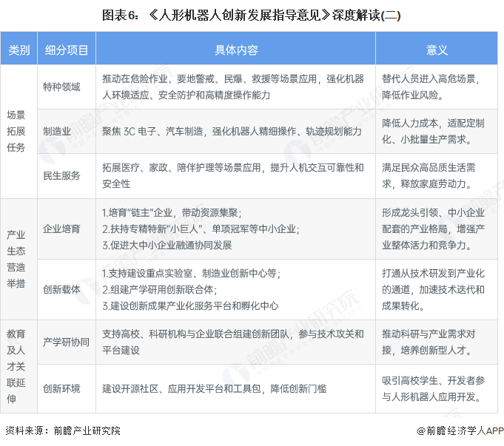Click the line 1.支持建设重点实验室
This screenshot has height=446, width=504.
[x=191, y=274]
